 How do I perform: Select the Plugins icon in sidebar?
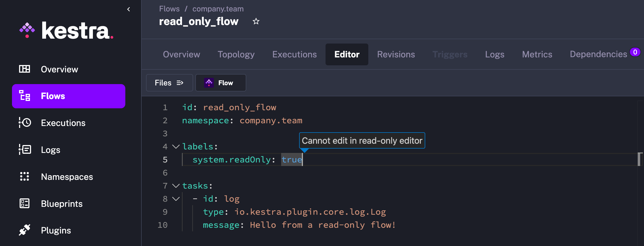25,230
